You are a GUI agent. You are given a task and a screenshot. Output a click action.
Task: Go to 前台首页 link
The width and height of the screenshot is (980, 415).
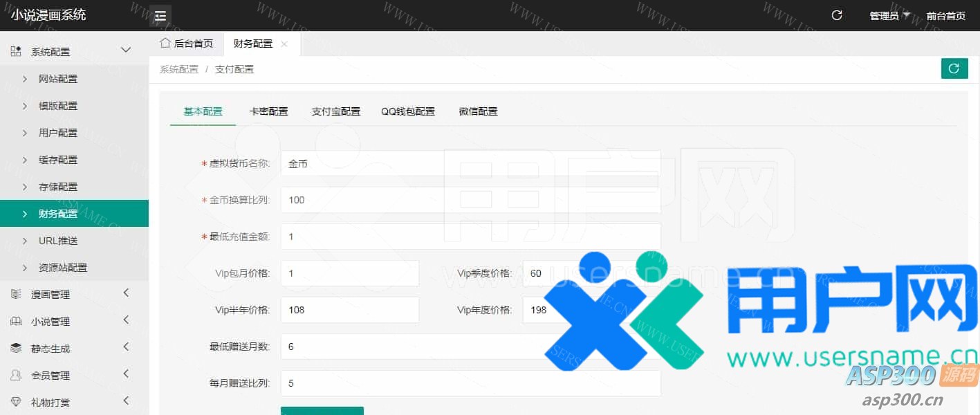click(945, 16)
